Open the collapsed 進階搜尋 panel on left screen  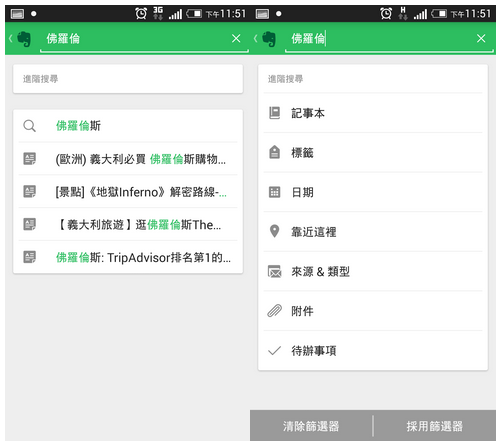pos(128,79)
